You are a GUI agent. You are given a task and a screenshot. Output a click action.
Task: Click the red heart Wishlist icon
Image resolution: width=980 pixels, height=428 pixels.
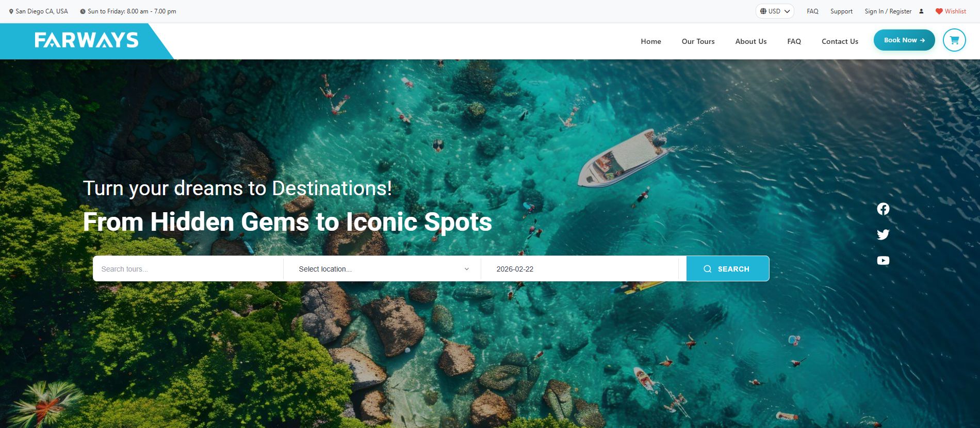click(x=939, y=11)
